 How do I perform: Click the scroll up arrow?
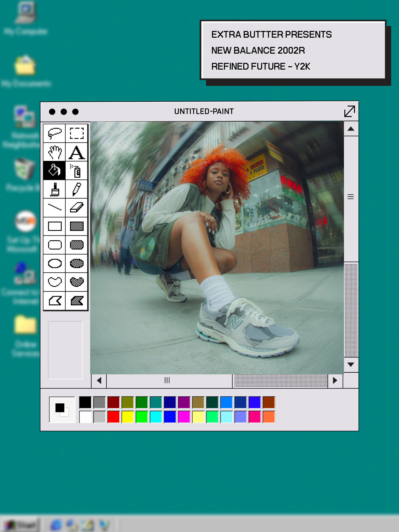pyautogui.click(x=351, y=129)
